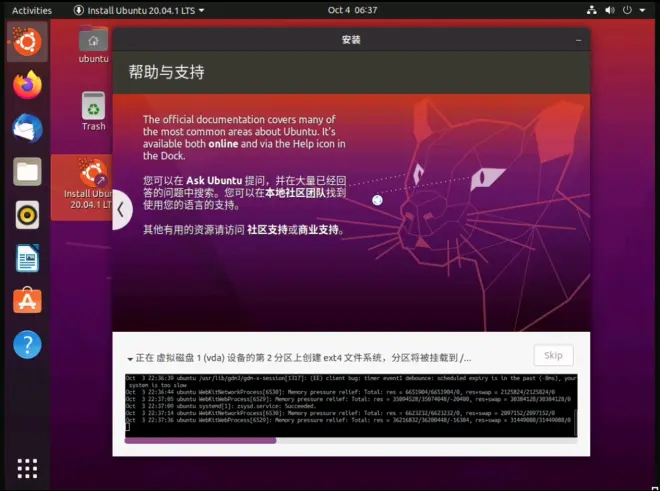Open clock and calendar Oct 4 06:37
This screenshot has width=660, height=491.
[352, 10]
